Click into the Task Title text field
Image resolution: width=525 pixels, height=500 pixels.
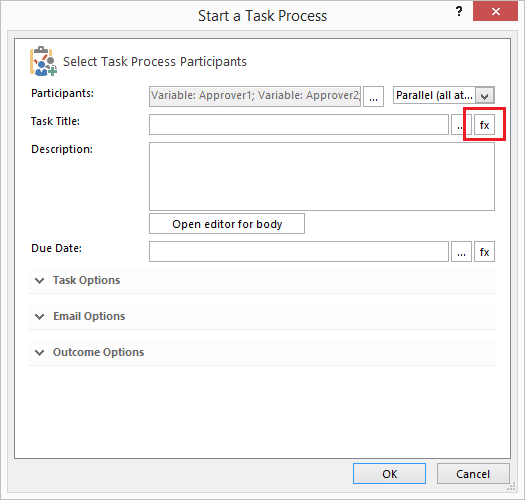299,125
